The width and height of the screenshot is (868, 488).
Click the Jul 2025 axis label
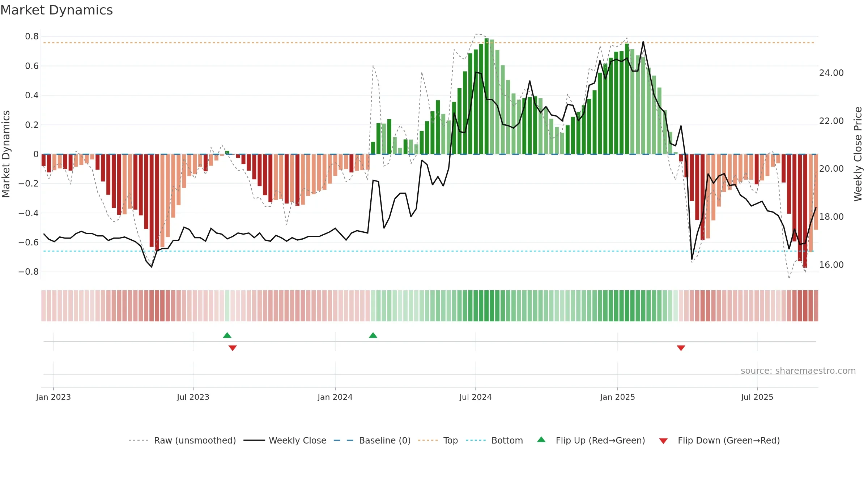757,397
